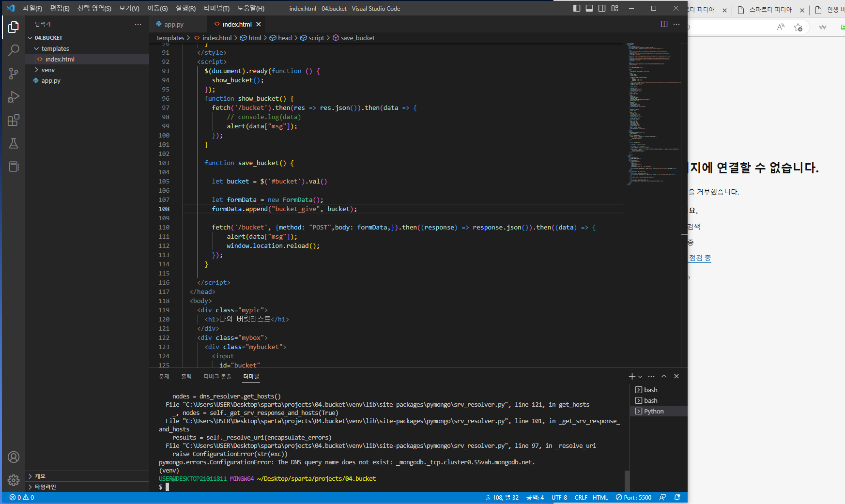Open the Run and Debug view

click(x=14, y=97)
